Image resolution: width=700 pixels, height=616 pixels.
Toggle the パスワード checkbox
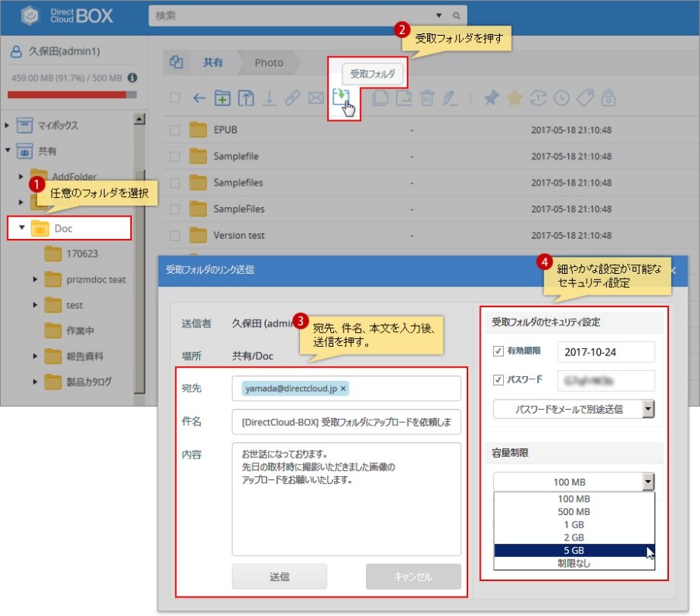point(498,380)
